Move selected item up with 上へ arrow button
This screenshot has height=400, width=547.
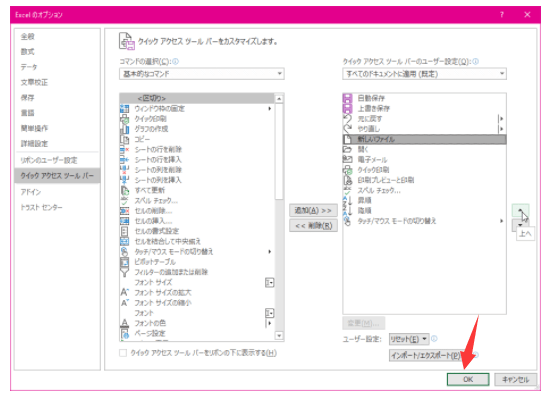[520, 211]
